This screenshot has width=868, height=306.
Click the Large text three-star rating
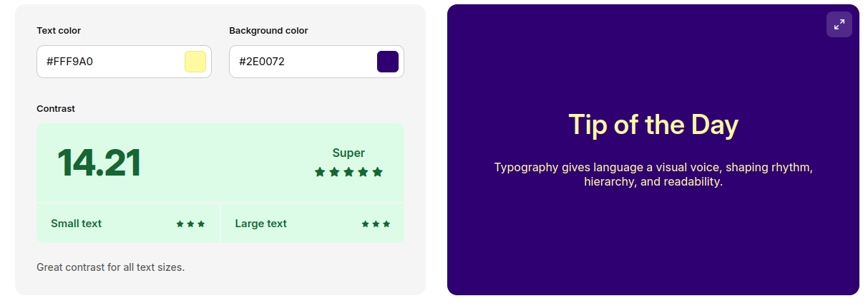click(x=376, y=224)
